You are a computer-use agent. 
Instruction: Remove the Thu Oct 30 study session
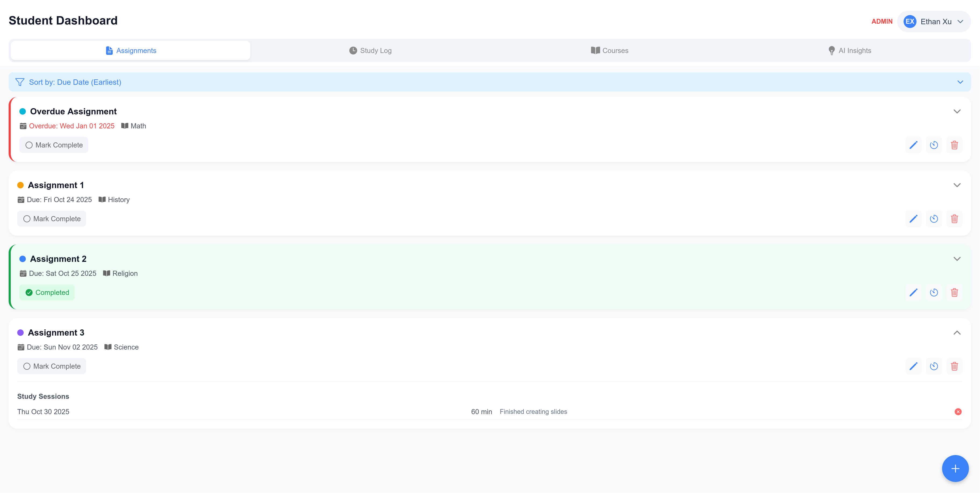click(x=958, y=411)
